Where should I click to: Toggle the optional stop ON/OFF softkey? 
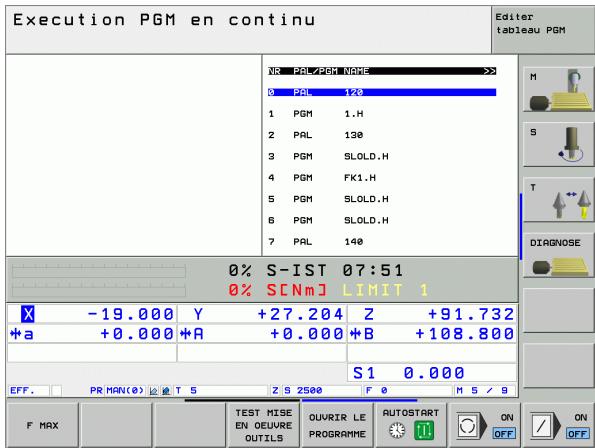pos(485,425)
